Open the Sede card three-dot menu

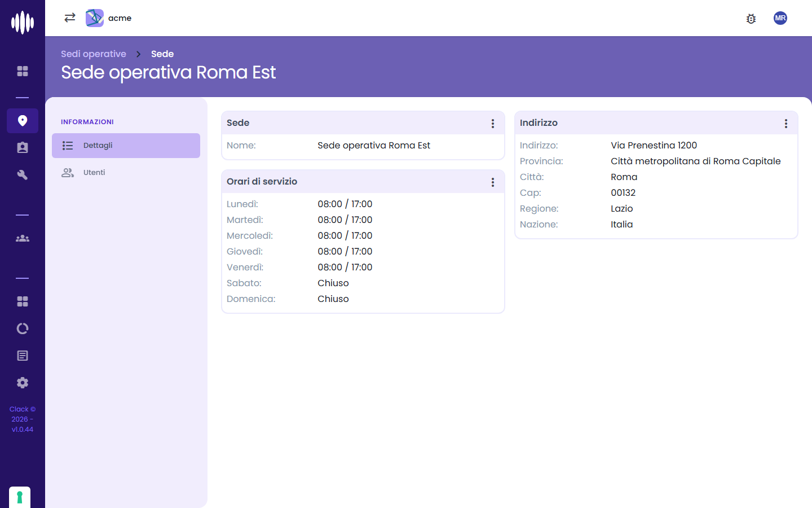click(x=493, y=124)
